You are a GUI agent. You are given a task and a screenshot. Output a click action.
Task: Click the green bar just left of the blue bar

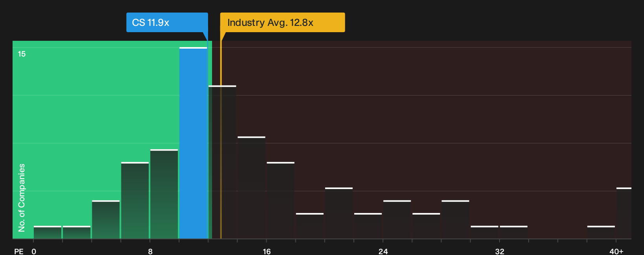(x=164, y=194)
